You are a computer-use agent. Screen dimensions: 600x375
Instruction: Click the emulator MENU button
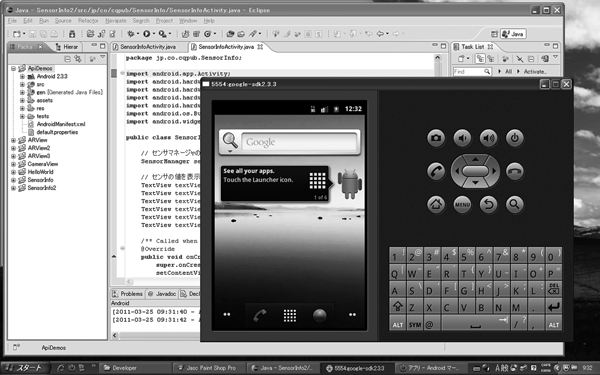[462, 204]
